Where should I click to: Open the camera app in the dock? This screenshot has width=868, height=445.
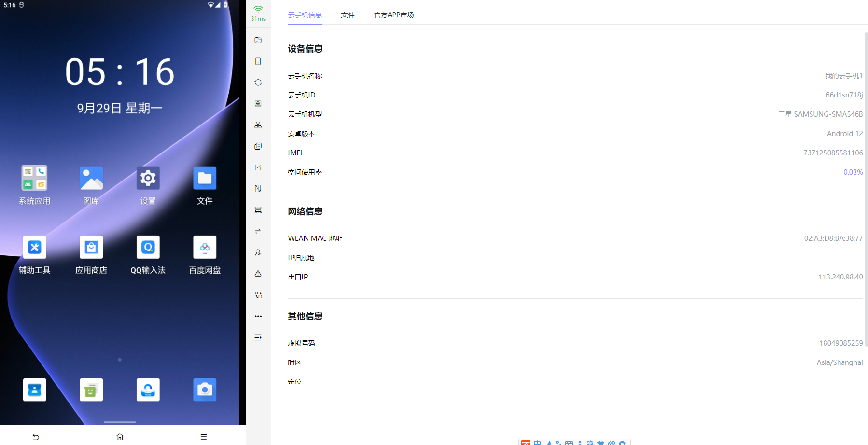[205, 389]
